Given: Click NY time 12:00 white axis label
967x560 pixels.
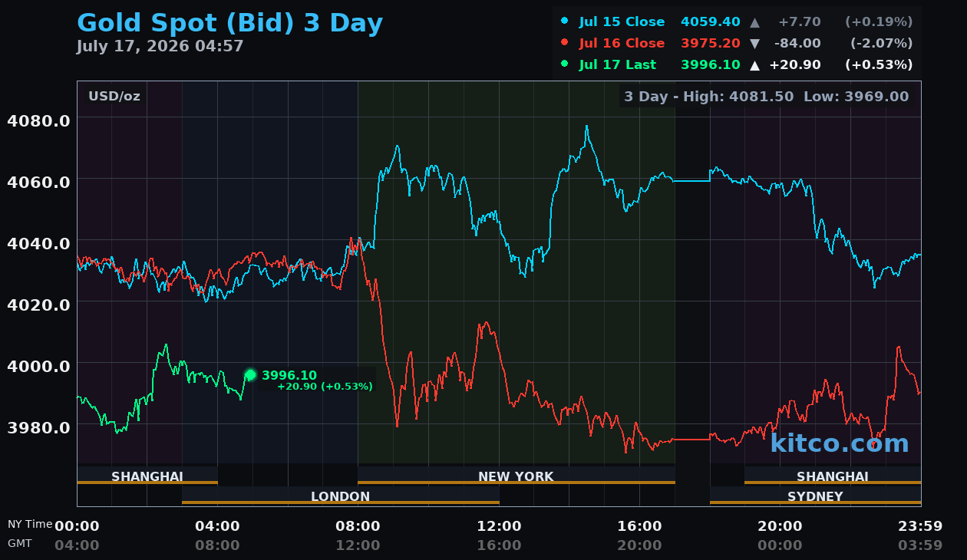Looking at the screenshot, I should (499, 526).
